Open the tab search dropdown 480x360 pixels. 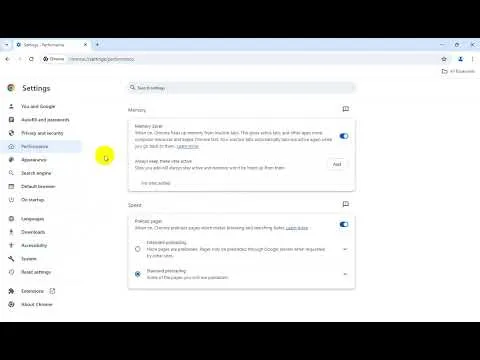[6, 44]
